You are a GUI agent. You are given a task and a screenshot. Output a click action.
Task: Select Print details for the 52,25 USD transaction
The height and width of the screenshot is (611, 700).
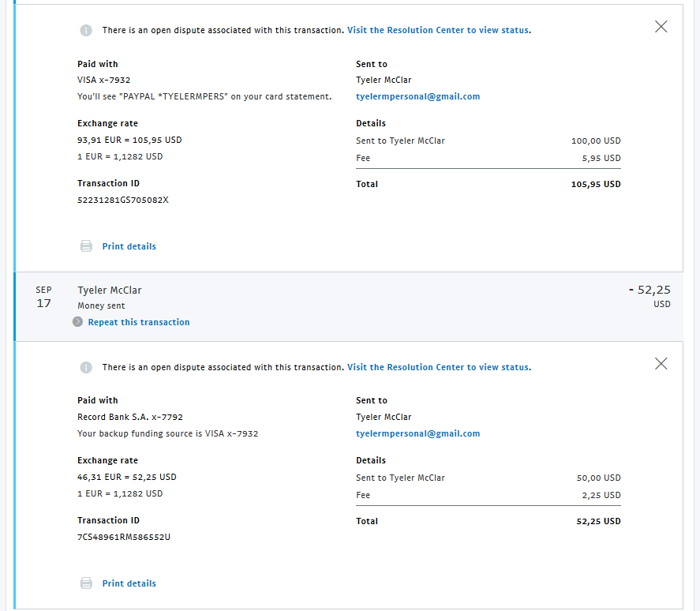tap(129, 583)
